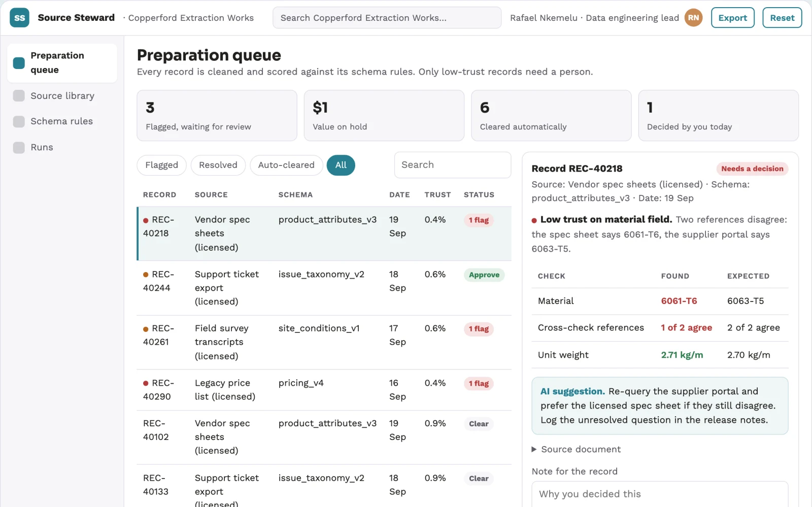
Task: Click the Why you decided this note field
Action: [x=660, y=494]
